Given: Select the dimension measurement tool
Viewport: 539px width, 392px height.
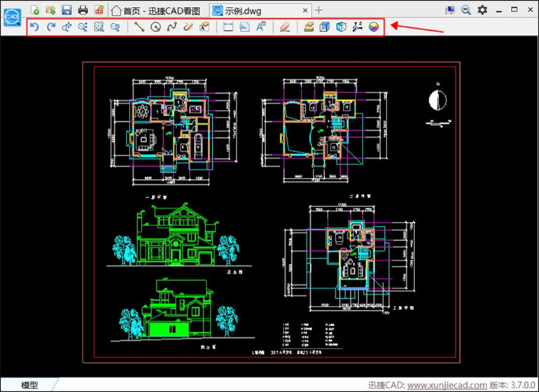Looking at the screenshot, I should [x=228, y=27].
